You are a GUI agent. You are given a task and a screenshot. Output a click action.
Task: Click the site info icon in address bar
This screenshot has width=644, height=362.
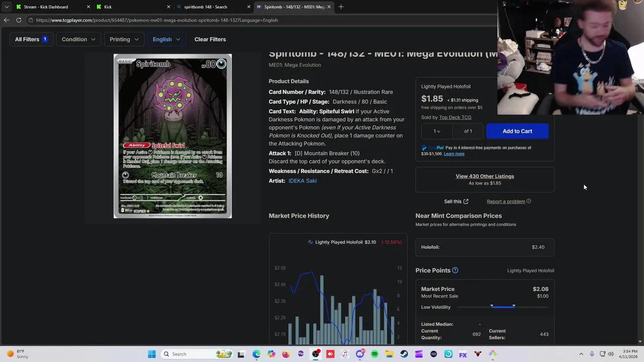(31, 20)
